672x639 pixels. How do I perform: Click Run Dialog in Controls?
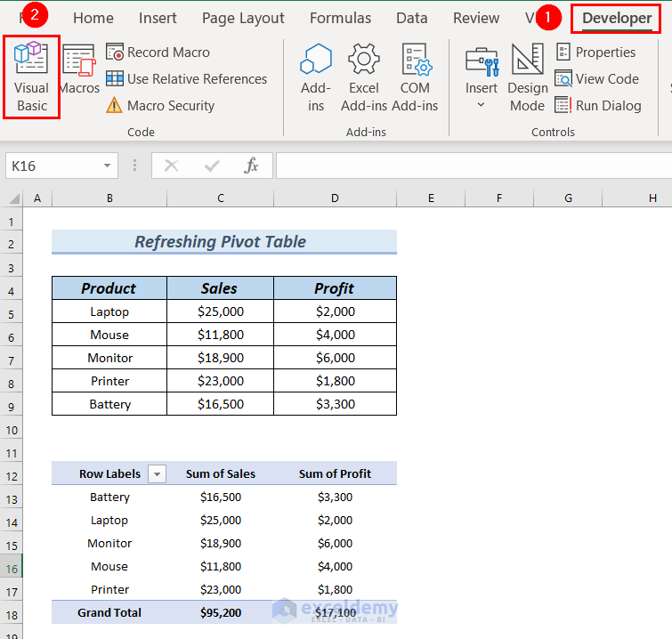(598, 106)
